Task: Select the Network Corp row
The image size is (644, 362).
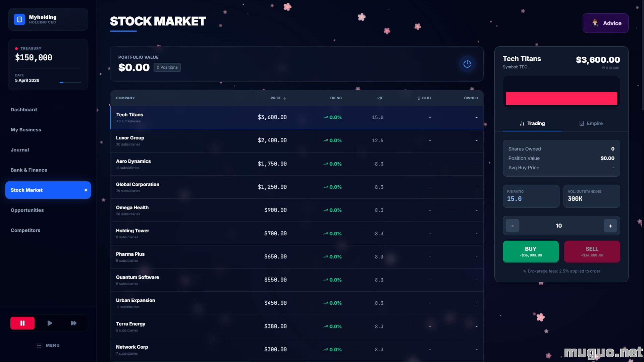Action: click(x=297, y=350)
